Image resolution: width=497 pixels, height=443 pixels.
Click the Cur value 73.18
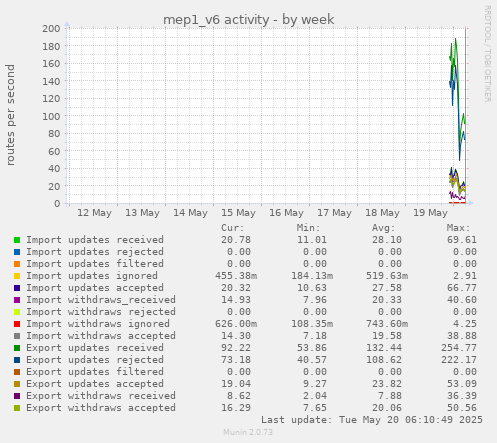236,360
